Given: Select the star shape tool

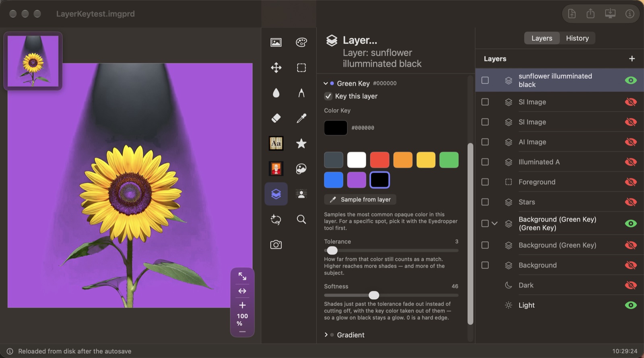Looking at the screenshot, I should pos(301,143).
